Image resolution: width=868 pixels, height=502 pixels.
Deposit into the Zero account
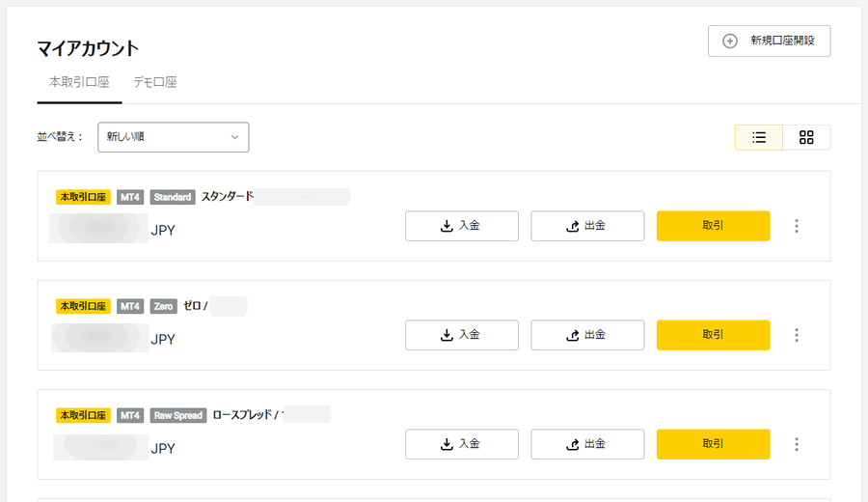(x=462, y=335)
